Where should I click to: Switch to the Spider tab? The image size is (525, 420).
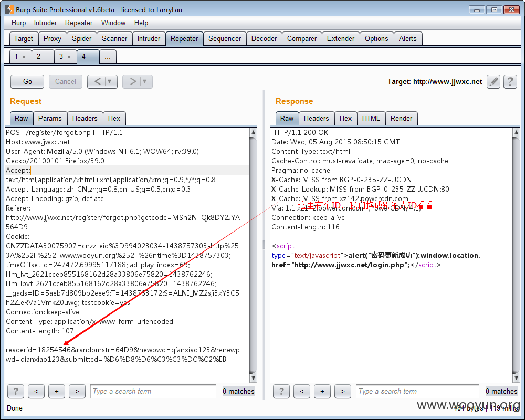coord(81,38)
